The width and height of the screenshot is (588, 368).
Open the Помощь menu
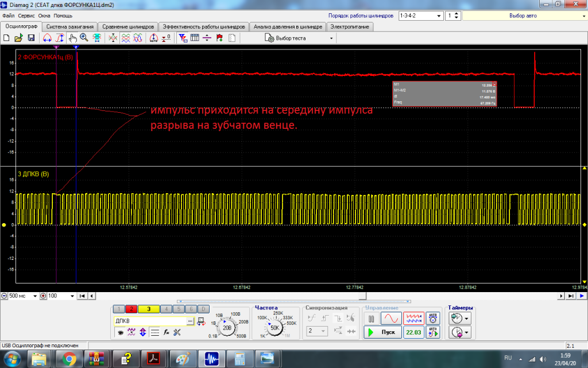(63, 16)
